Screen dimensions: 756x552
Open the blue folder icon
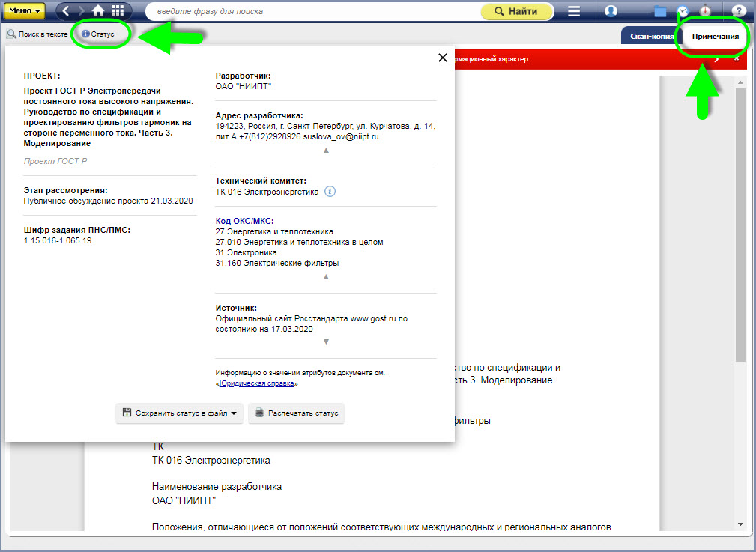pos(660,11)
